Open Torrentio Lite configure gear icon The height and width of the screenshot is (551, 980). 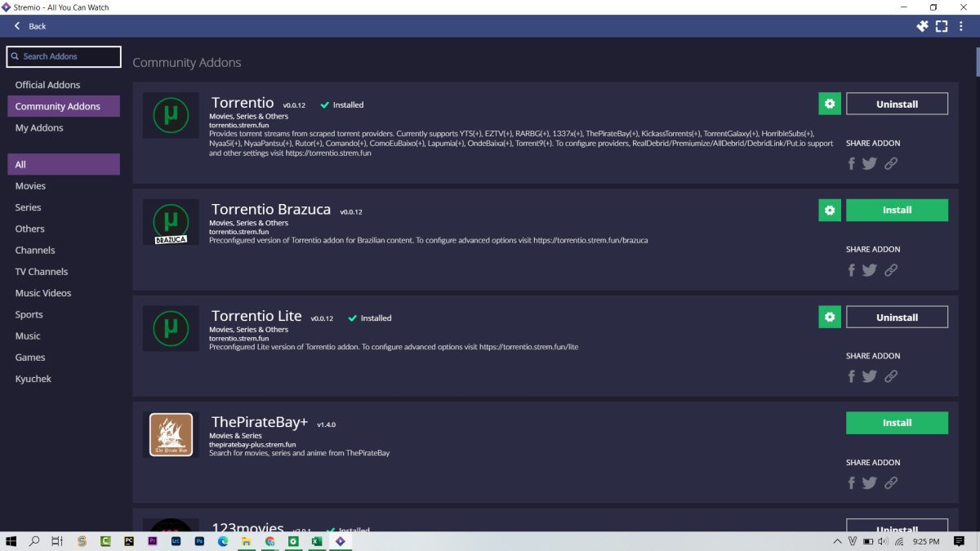coord(830,317)
